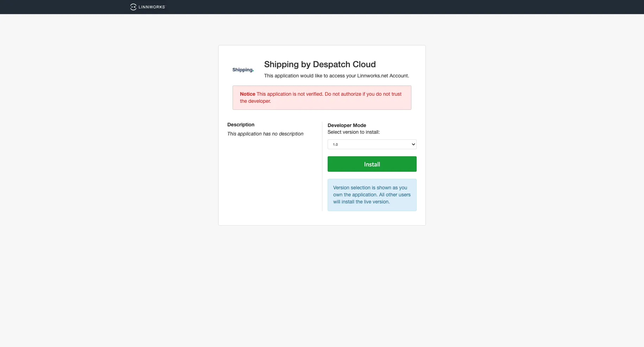644x347 pixels.
Task: Click the 'Description' heading
Action: [241, 125]
